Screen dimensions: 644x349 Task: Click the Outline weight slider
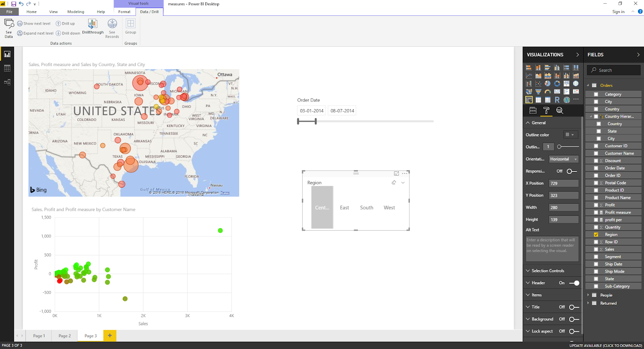[568, 147]
